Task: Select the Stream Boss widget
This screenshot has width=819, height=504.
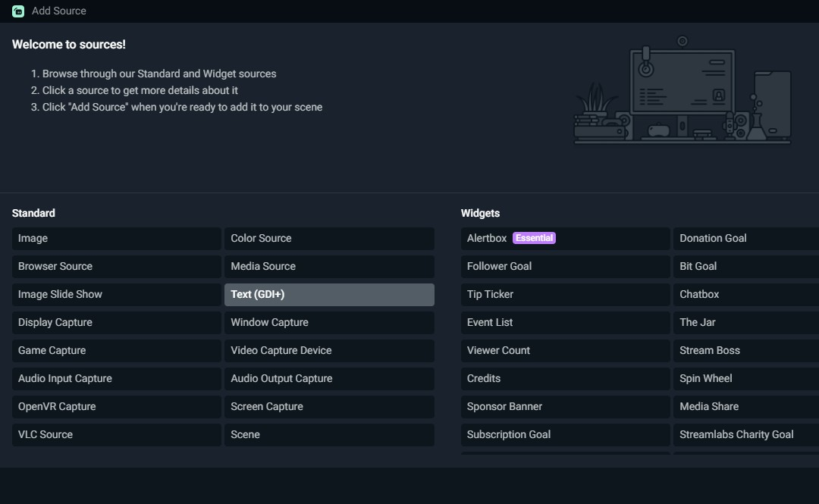Action: (x=745, y=350)
